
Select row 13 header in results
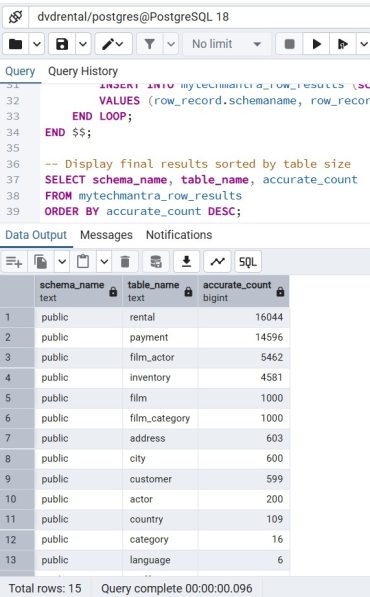click(17, 560)
